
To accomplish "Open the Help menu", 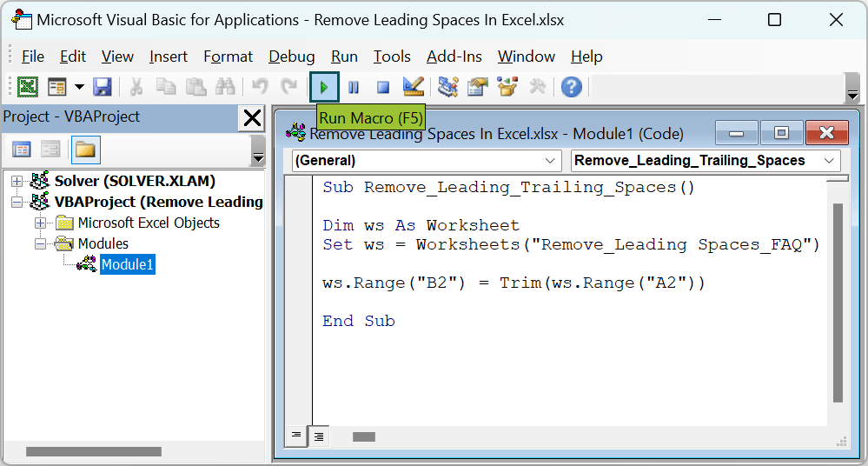I will 586,57.
